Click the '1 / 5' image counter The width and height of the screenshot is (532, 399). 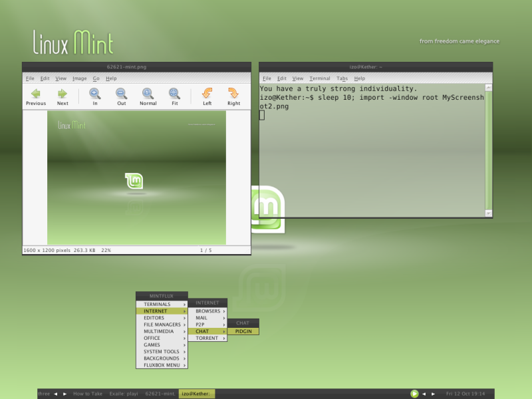pos(205,251)
